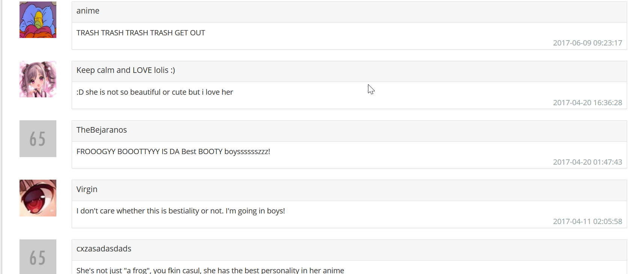Click timestamp 2017-04-20 01:47:43
The width and height of the screenshot is (644, 274).
pos(587,162)
